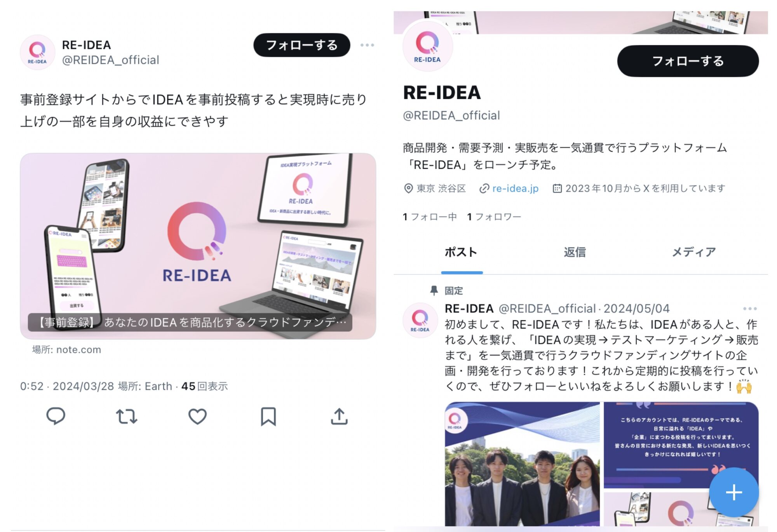Click the reply speech bubble icon
This screenshot has width=777, height=532.
click(x=56, y=416)
